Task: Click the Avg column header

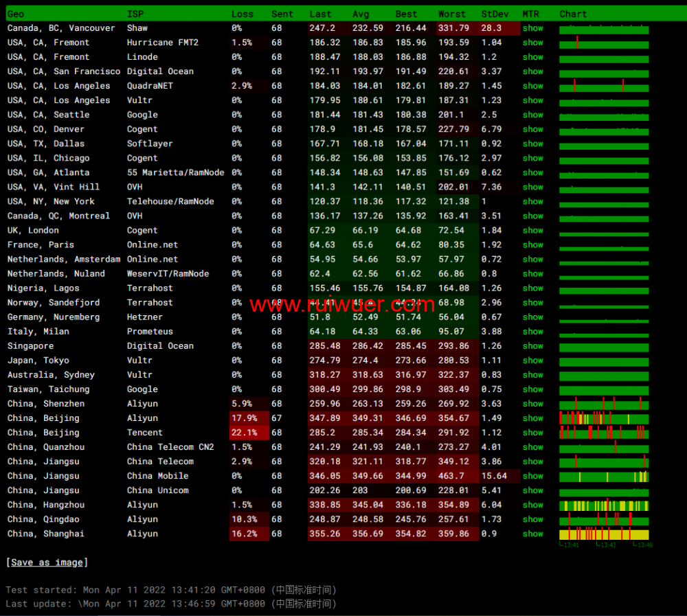Action: coord(360,14)
